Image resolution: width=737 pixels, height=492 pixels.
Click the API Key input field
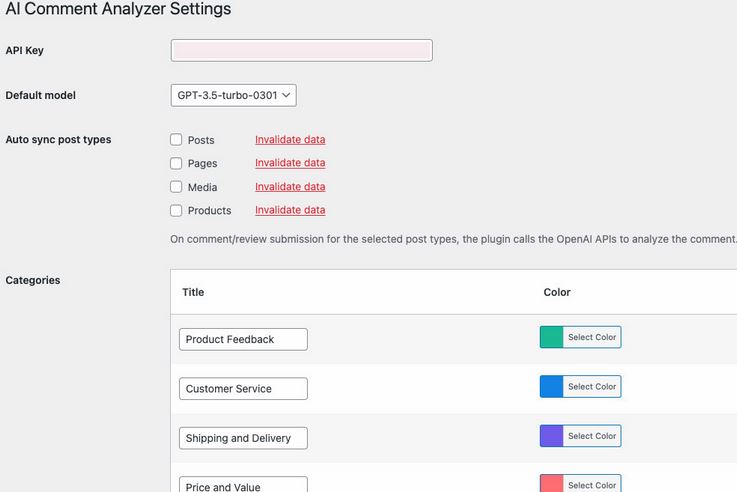click(301, 50)
